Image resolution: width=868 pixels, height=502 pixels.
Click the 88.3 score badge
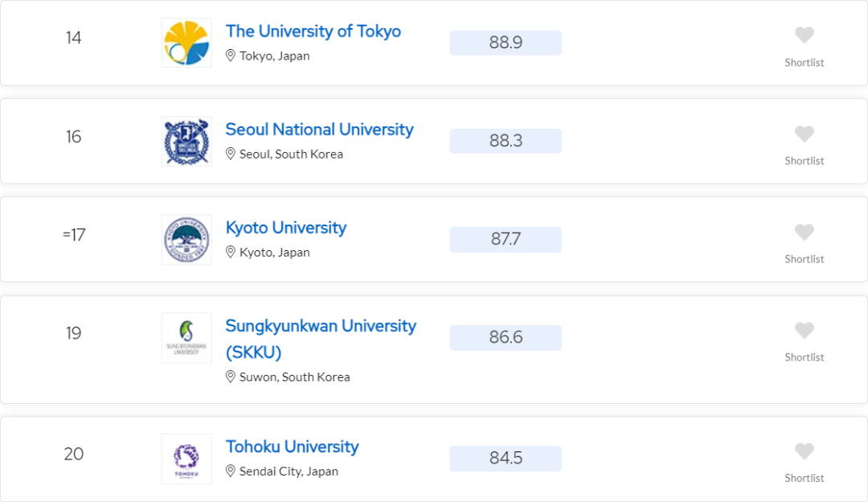pos(506,141)
